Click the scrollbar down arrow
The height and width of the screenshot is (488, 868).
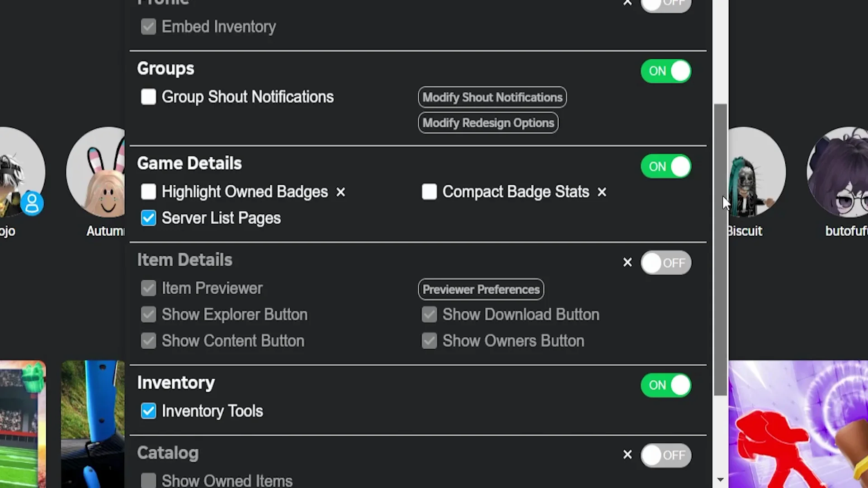click(721, 479)
